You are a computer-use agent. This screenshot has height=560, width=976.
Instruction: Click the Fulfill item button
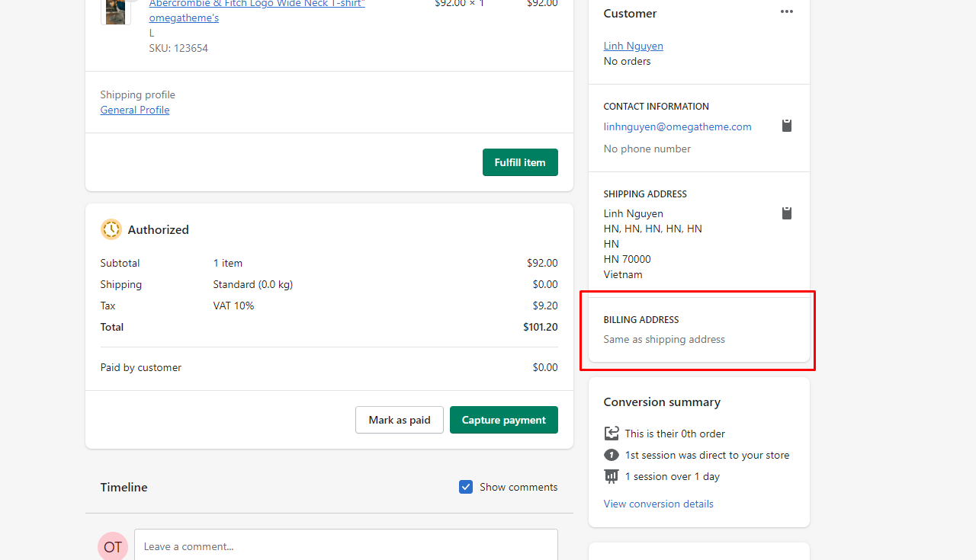pyautogui.click(x=520, y=162)
